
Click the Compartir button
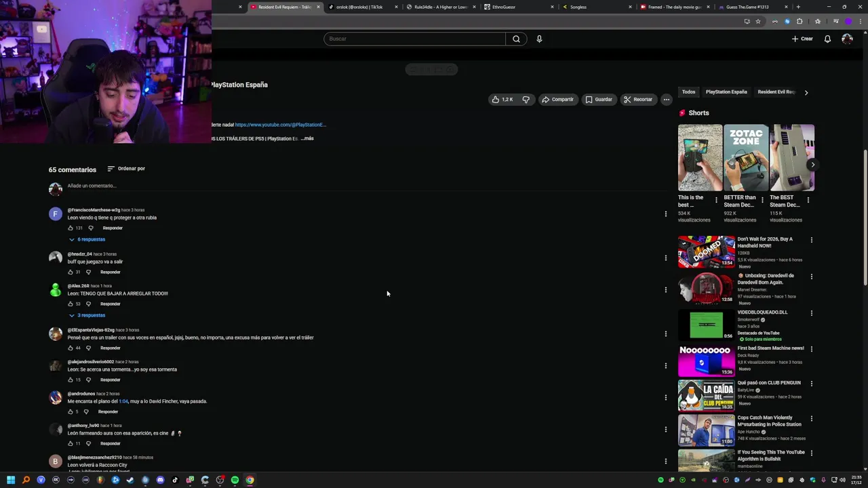[x=557, y=100]
